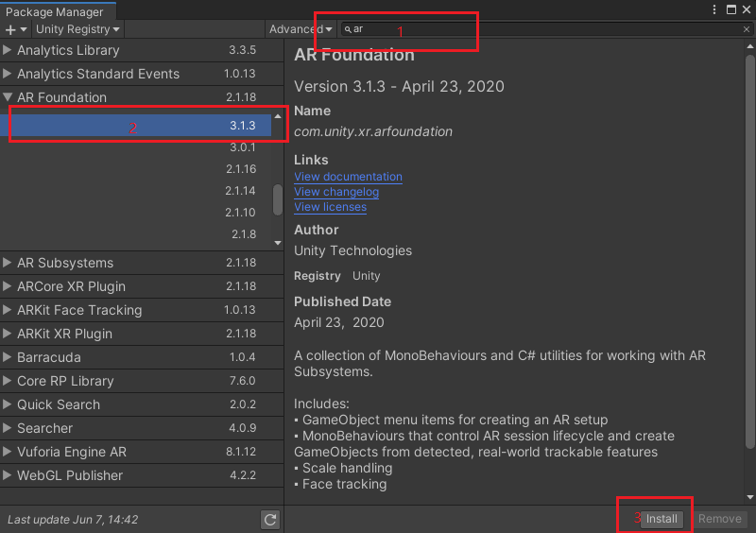Click the details panel scrollbar thumb
The width and height of the screenshot is (756, 533).
tap(749, 251)
